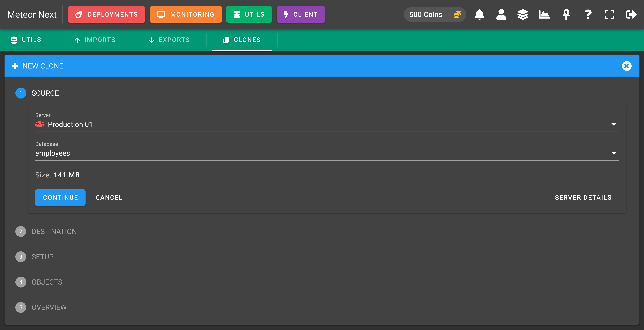This screenshot has width=644, height=330.
Task: Go to Deployments section
Action: (x=107, y=14)
